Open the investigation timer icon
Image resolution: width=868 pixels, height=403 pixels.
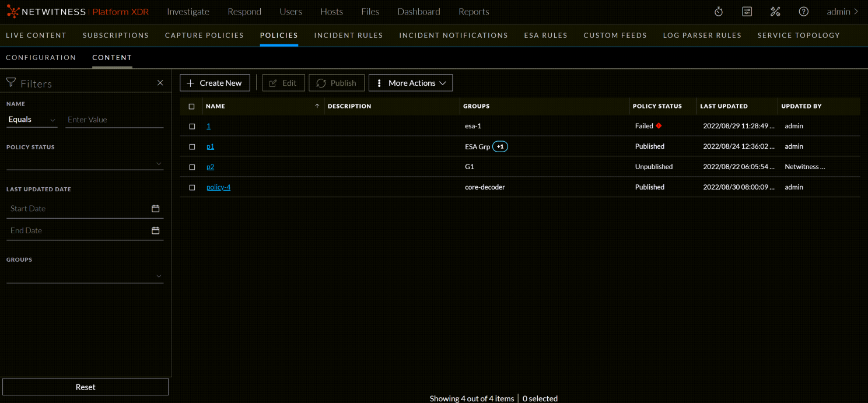pos(718,11)
